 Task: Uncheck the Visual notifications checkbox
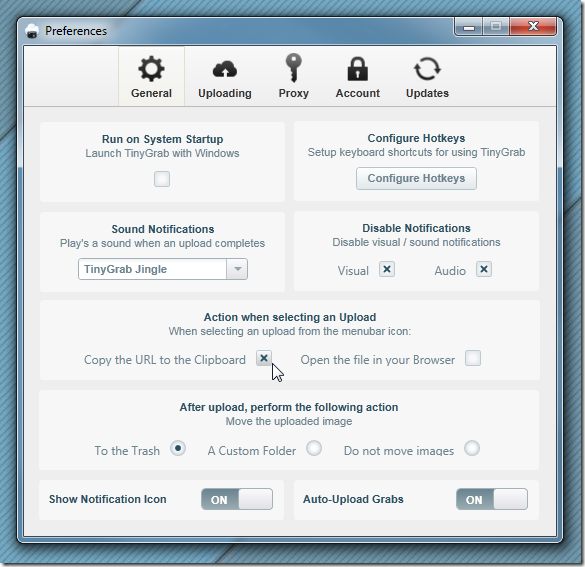coord(387,269)
